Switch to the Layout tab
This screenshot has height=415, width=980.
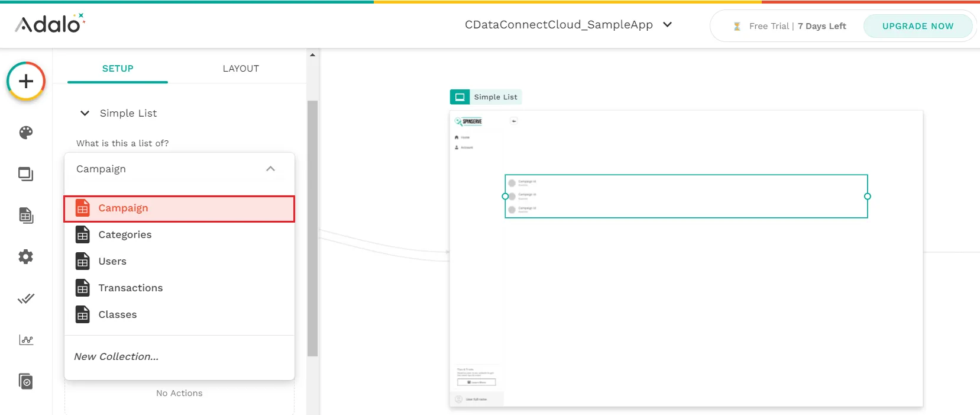click(241, 69)
